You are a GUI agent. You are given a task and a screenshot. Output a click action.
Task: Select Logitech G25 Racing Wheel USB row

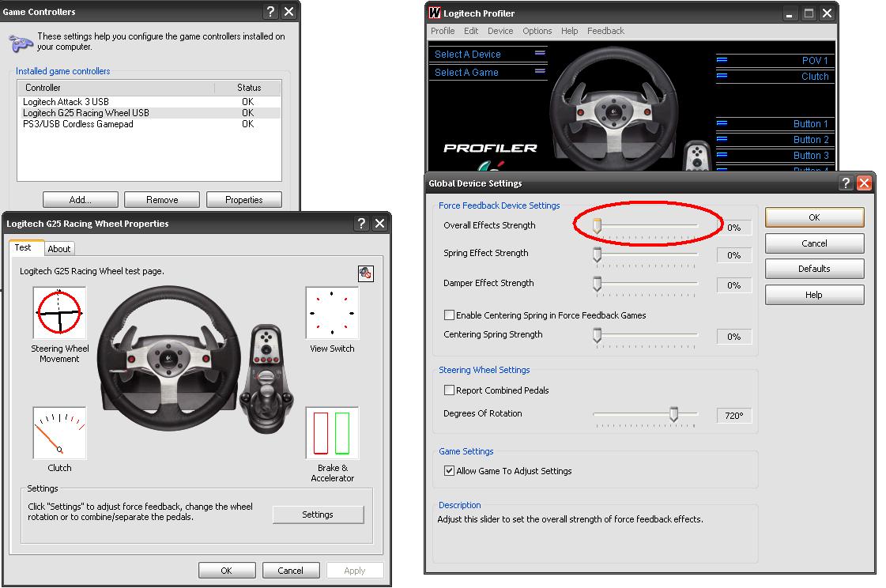click(149, 113)
